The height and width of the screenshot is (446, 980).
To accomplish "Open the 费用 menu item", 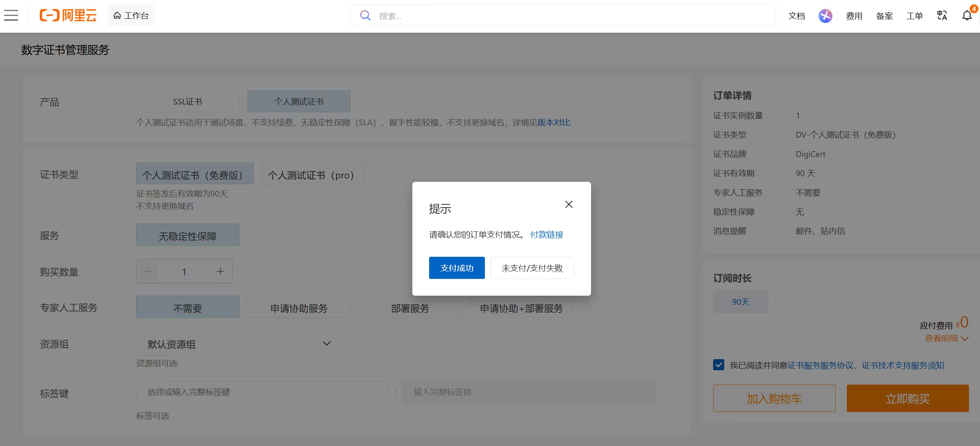I will 854,16.
